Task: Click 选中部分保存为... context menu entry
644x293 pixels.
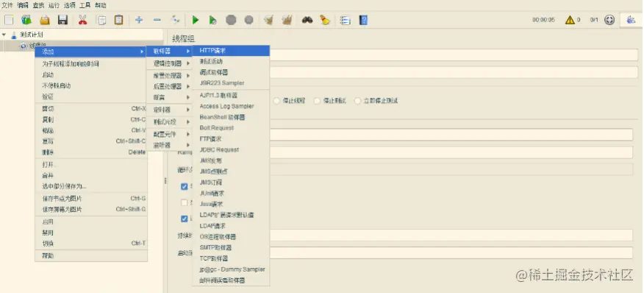Action: (91, 186)
